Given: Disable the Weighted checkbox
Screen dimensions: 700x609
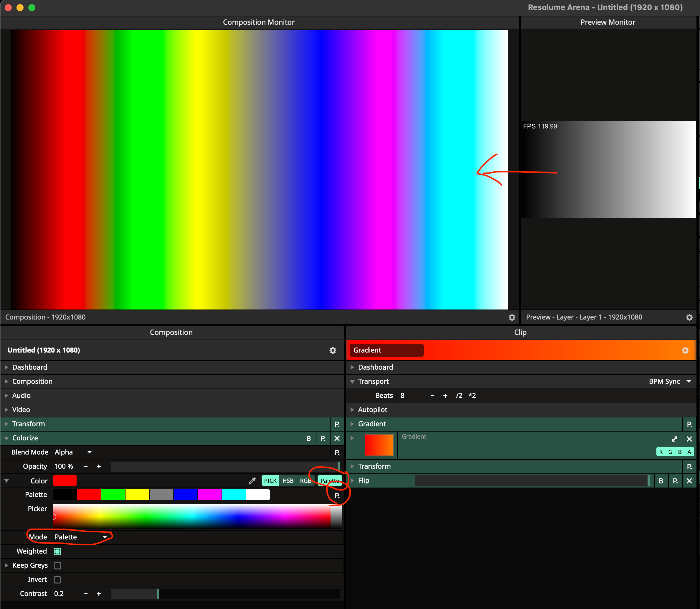Looking at the screenshot, I should click(x=57, y=551).
